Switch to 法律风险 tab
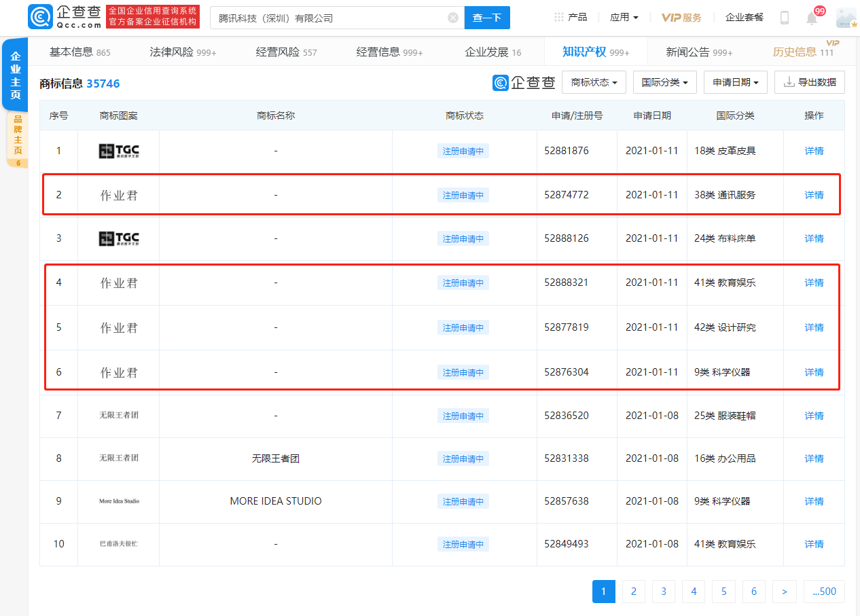Viewport: 860px width, 616px height. [183, 52]
